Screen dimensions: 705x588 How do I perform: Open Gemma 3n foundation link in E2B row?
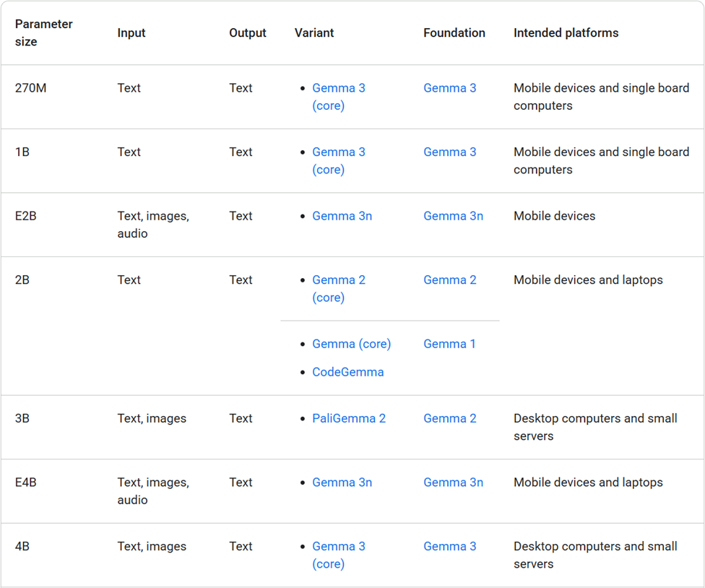[x=453, y=216]
